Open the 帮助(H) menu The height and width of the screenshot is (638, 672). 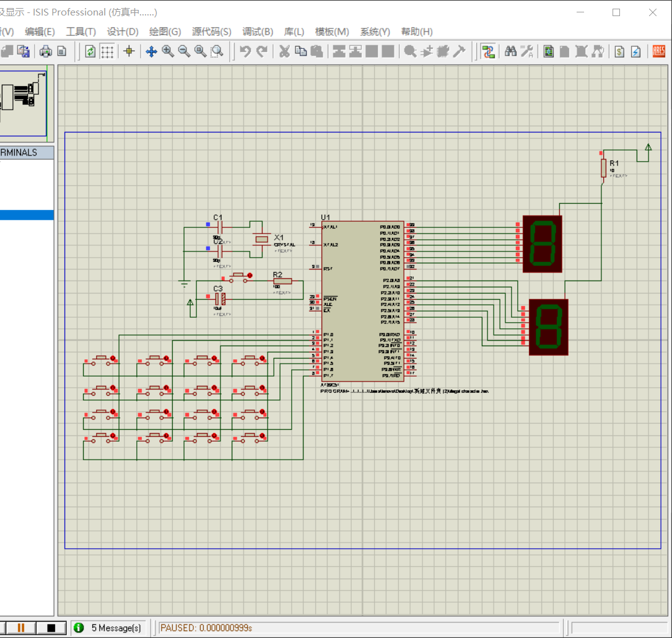coord(417,32)
